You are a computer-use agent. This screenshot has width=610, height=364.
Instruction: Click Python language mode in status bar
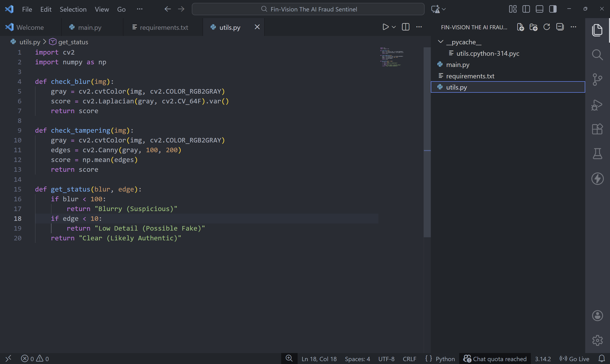[x=445, y=359]
